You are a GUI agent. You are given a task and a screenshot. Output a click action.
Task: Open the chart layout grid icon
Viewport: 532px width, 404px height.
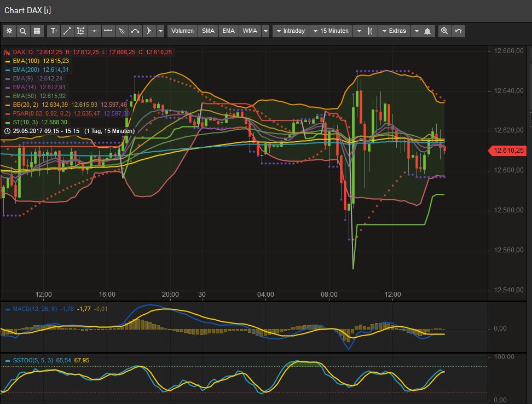37,31
